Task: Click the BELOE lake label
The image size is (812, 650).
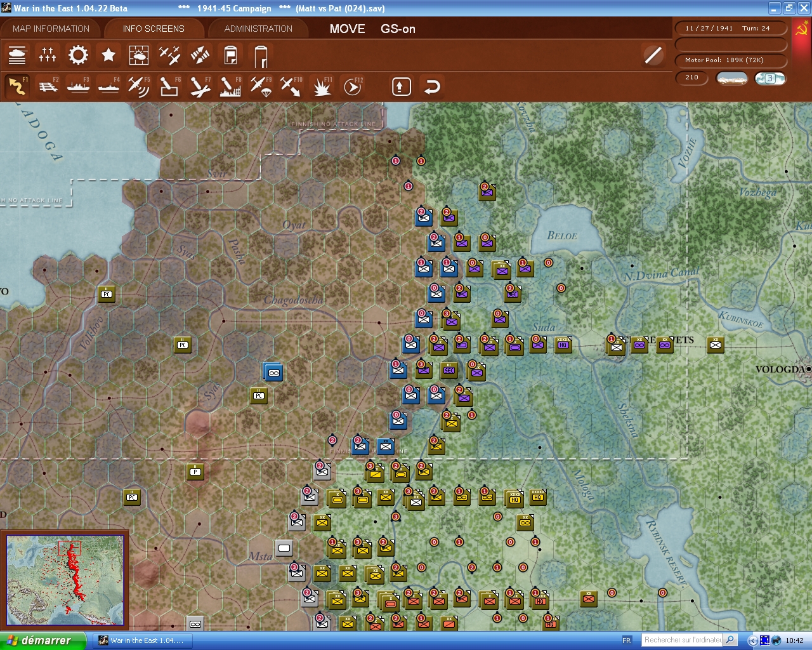Action: (x=562, y=236)
